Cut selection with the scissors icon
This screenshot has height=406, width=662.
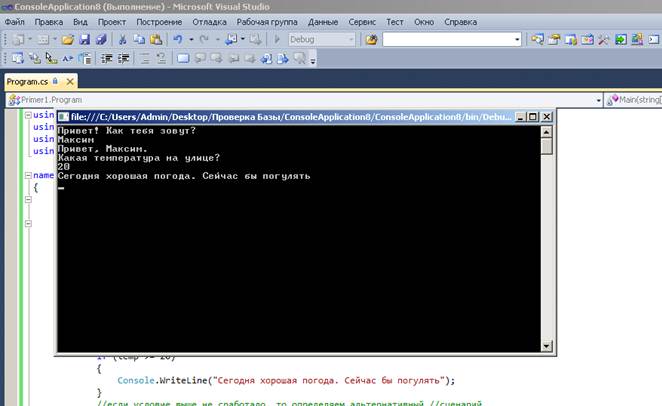122,40
